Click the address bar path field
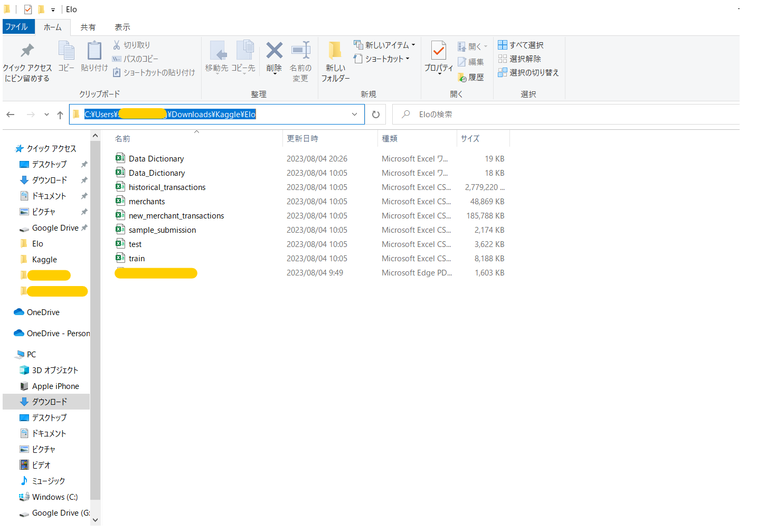775x532 pixels. tap(216, 115)
